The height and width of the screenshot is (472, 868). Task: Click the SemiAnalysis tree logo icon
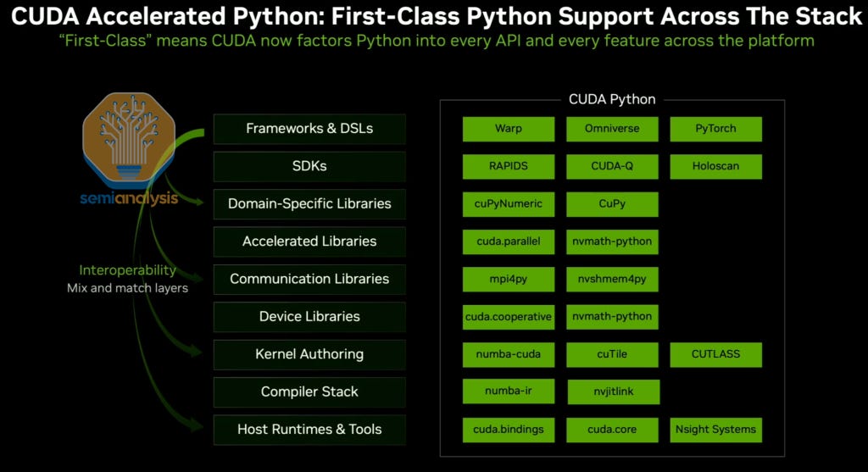(129, 140)
